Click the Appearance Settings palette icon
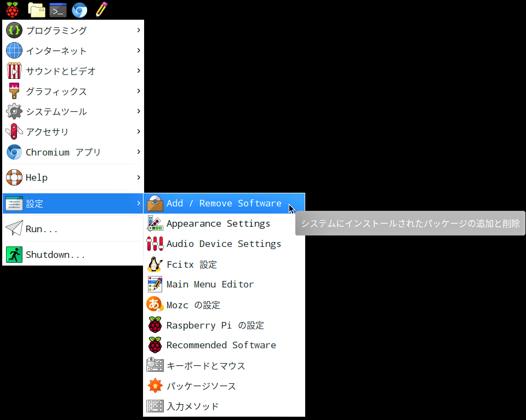526x420 pixels. point(155,223)
